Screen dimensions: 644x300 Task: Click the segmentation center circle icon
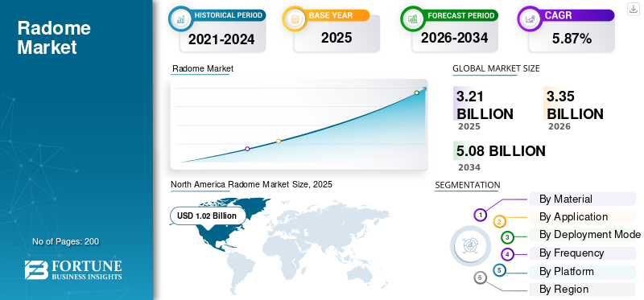point(470,245)
